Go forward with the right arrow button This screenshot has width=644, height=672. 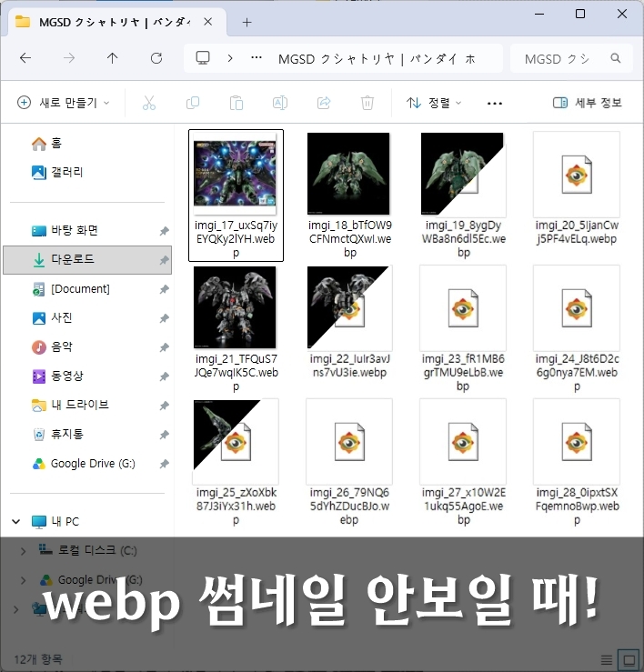coord(69,58)
